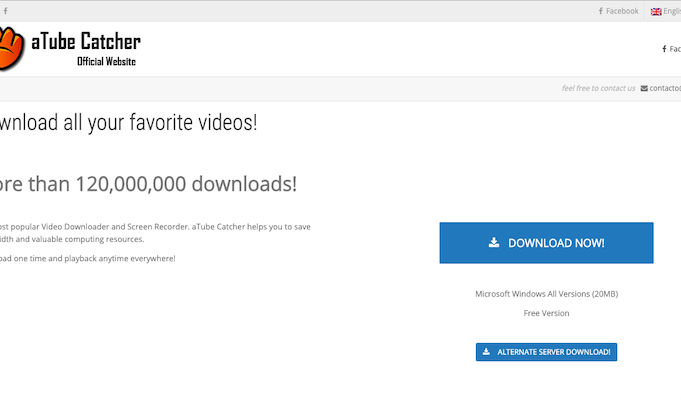
Task: Click the Alternate Server Download button
Action: point(546,352)
